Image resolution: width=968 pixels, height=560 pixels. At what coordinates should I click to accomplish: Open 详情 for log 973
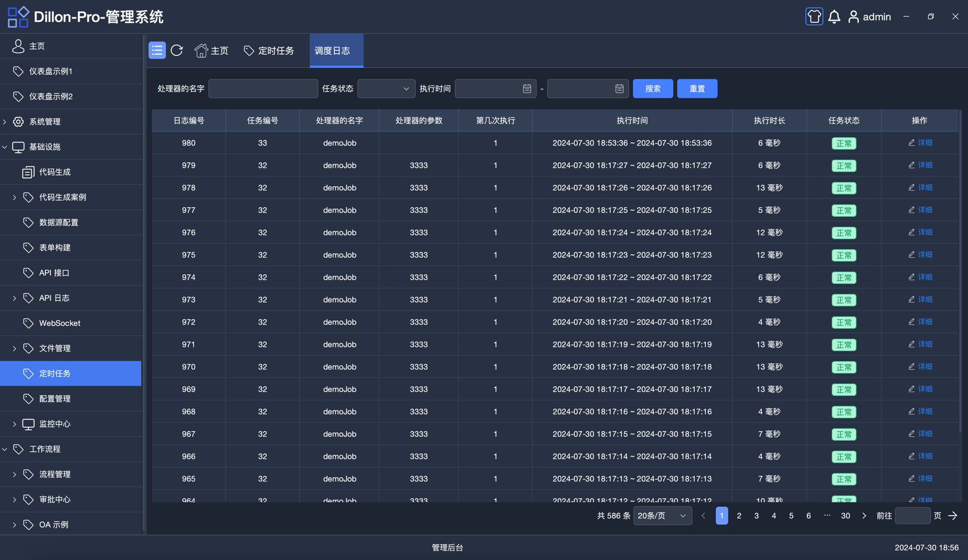tap(920, 300)
